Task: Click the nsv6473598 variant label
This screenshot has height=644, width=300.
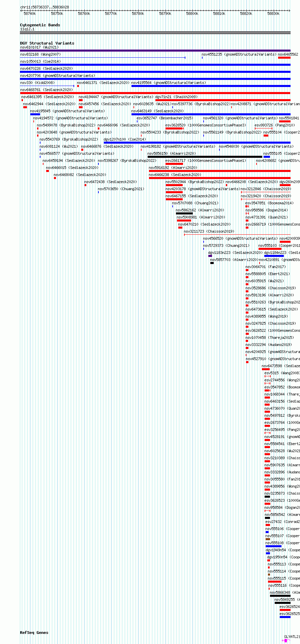Action: pyautogui.click(x=281, y=366)
